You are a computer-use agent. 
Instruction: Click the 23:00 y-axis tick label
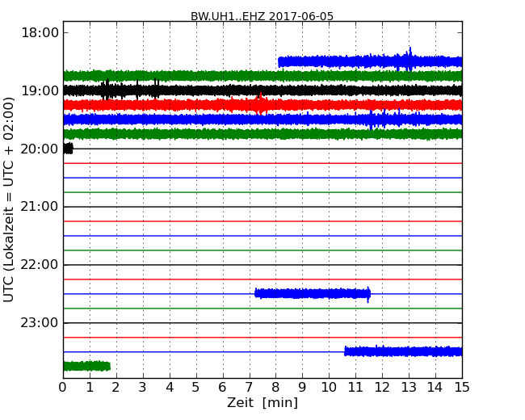click(x=39, y=323)
